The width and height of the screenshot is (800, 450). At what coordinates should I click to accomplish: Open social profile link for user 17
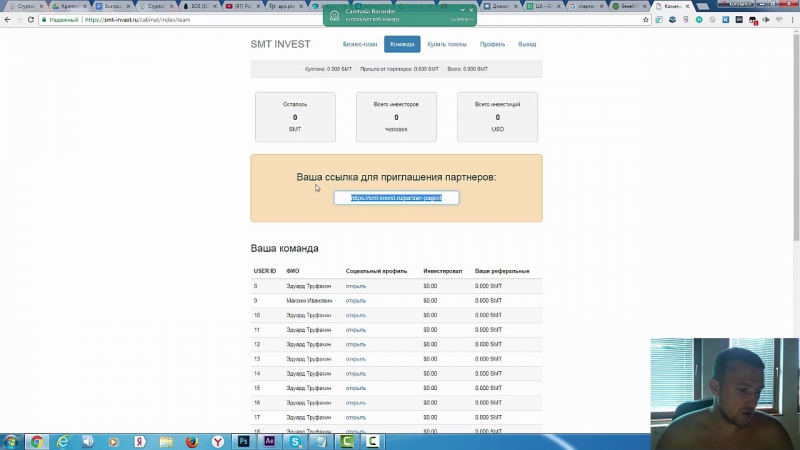[x=356, y=417]
